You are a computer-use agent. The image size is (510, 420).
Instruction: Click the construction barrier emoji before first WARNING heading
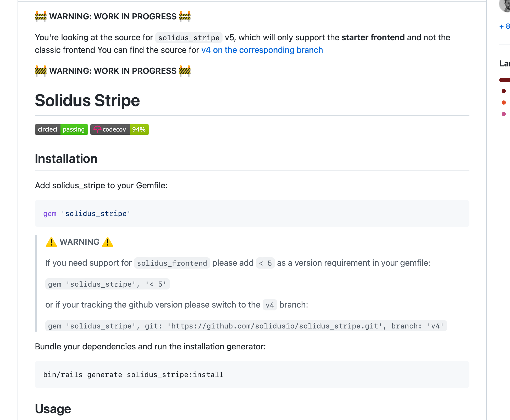point(41,16)
